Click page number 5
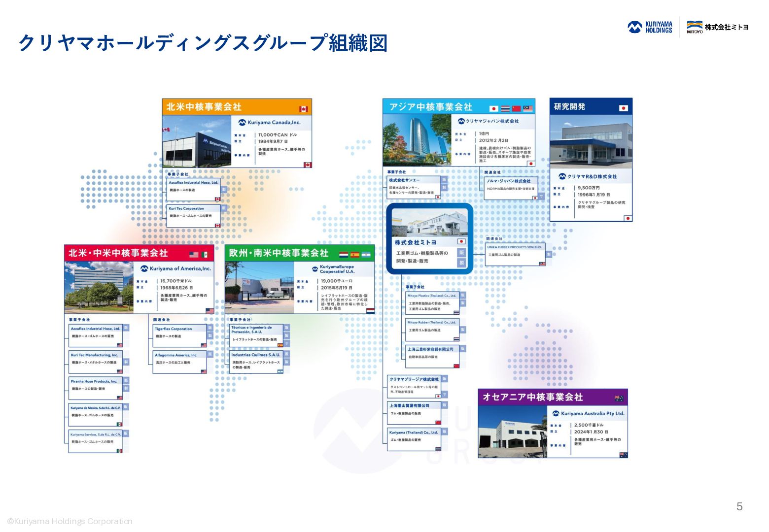This screenshot has height=532, width=769. tap(739, 506)
